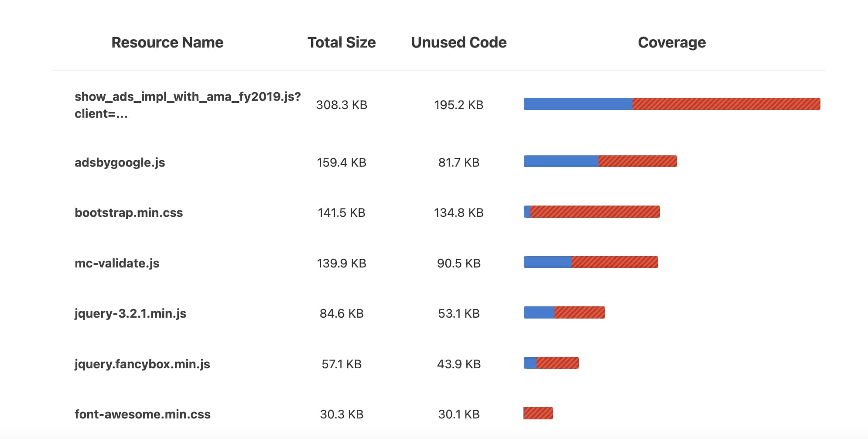Click the Unused Code column header
Viewport: 868px width, 439px height.
[459, 42]
